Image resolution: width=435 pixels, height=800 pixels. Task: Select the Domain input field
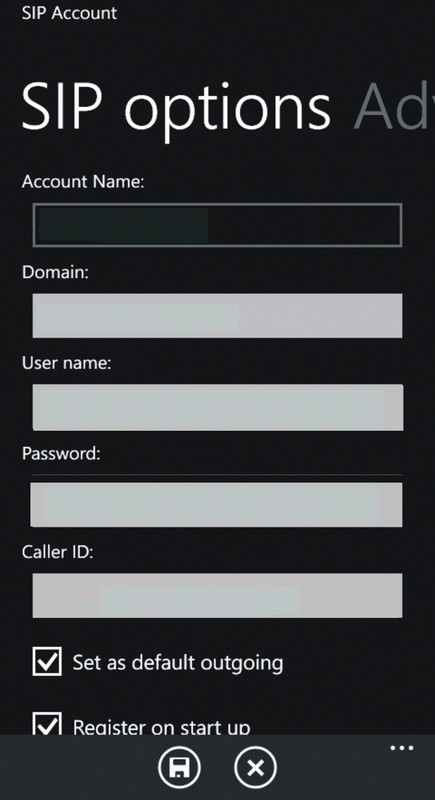coord(217,315)
